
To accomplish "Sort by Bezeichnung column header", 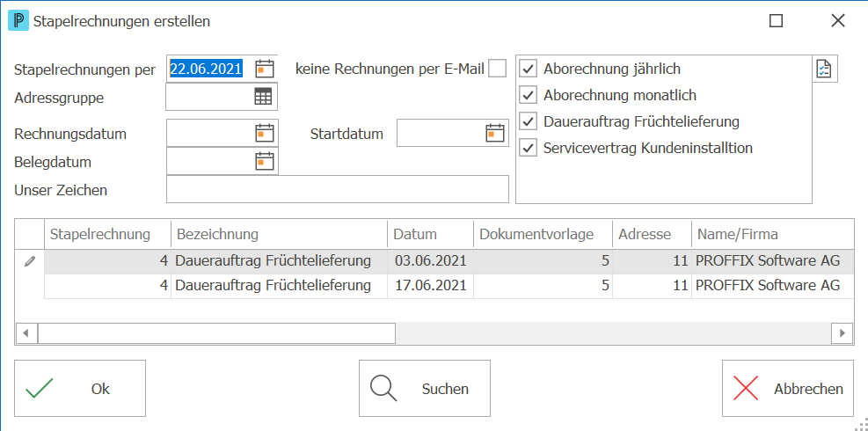I will pos(279,234).
